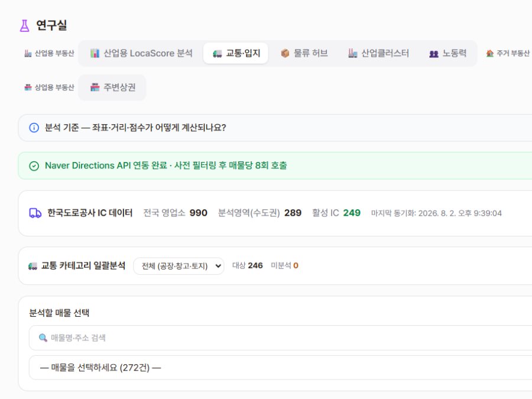Open the 주변상권 tab
Image resolution: width=532 pixels, height=399 pixels.
coord(113,87)
